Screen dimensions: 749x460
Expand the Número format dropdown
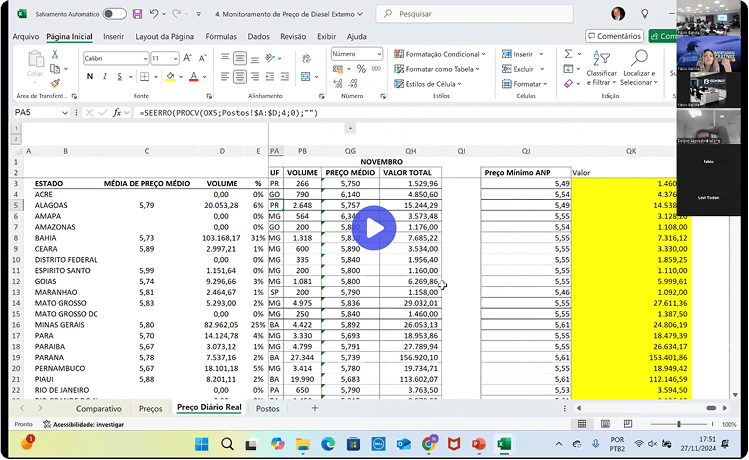(x=379, y=54)
